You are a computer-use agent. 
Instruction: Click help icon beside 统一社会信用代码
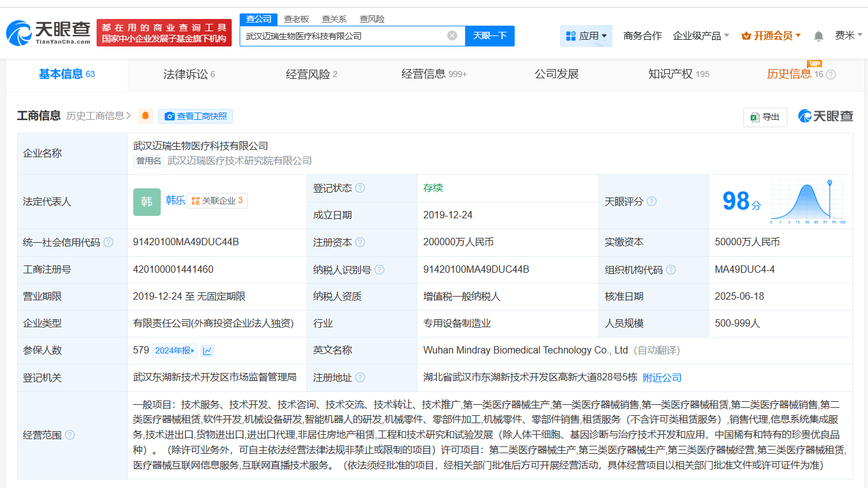pyautogui.click(x=109, y=242)
